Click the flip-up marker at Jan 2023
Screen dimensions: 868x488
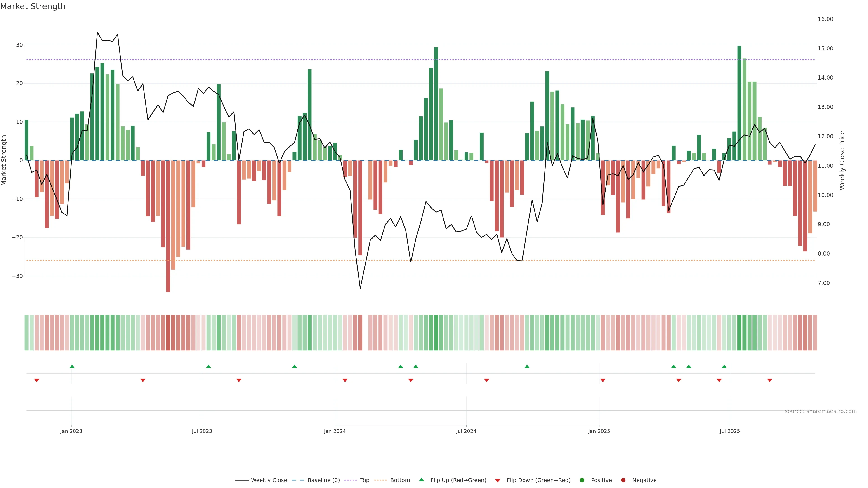pyautogui.click(x=72, y=366)
